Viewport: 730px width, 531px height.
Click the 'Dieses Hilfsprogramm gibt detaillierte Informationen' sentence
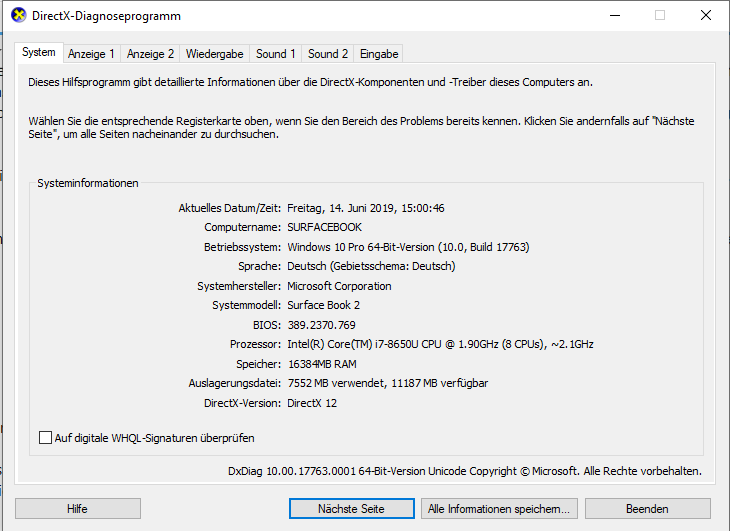[311, 82]
